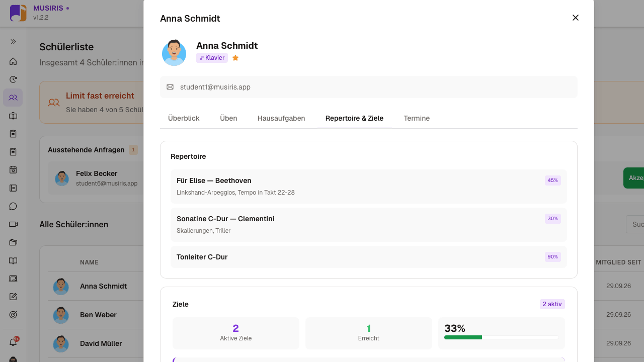644x362 pixels.
Task: Click the Erreicht count card
Action: (x=369, y=333)
